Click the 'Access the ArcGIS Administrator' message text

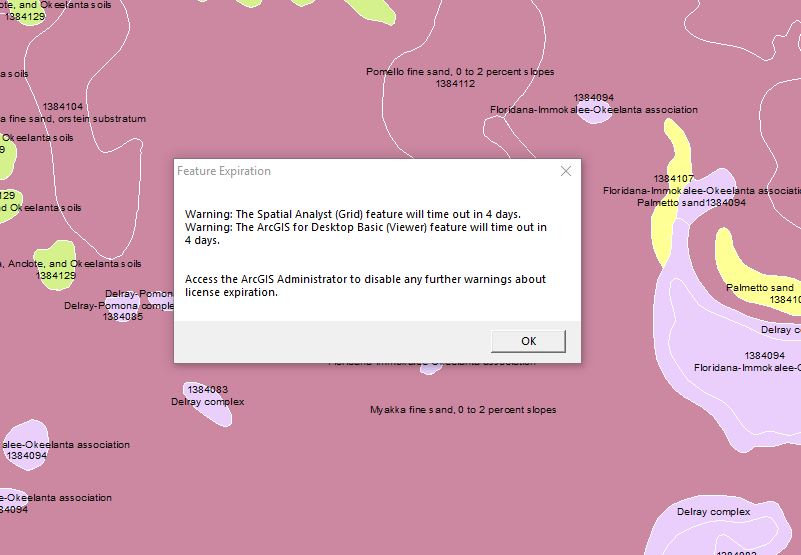365,286
